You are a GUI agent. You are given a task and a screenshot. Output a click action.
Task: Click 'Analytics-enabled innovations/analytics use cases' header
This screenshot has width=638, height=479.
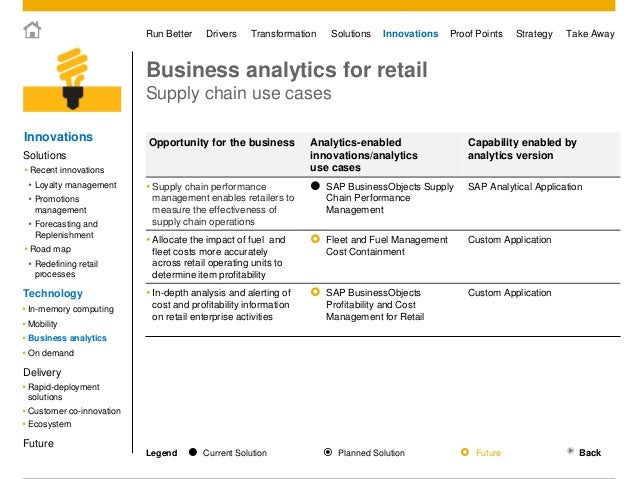[x=363, y=155]
